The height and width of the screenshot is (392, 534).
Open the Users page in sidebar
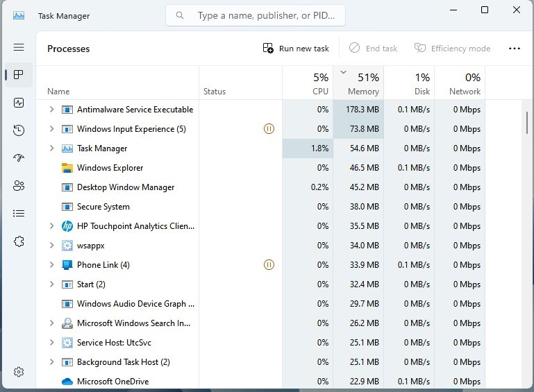click(x=19, y=186)
